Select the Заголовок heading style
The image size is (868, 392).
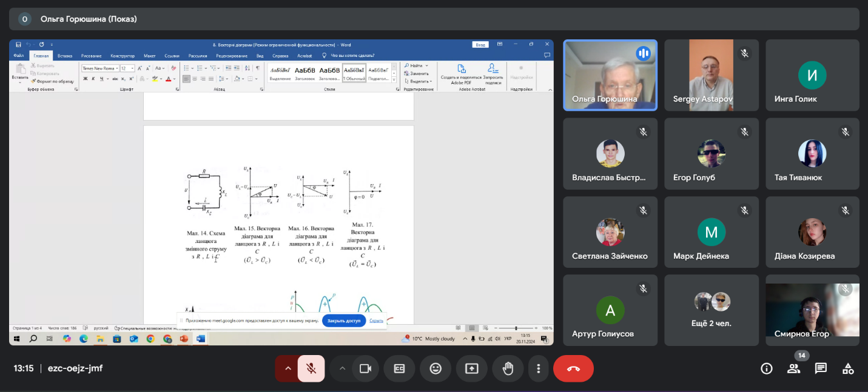305,73
